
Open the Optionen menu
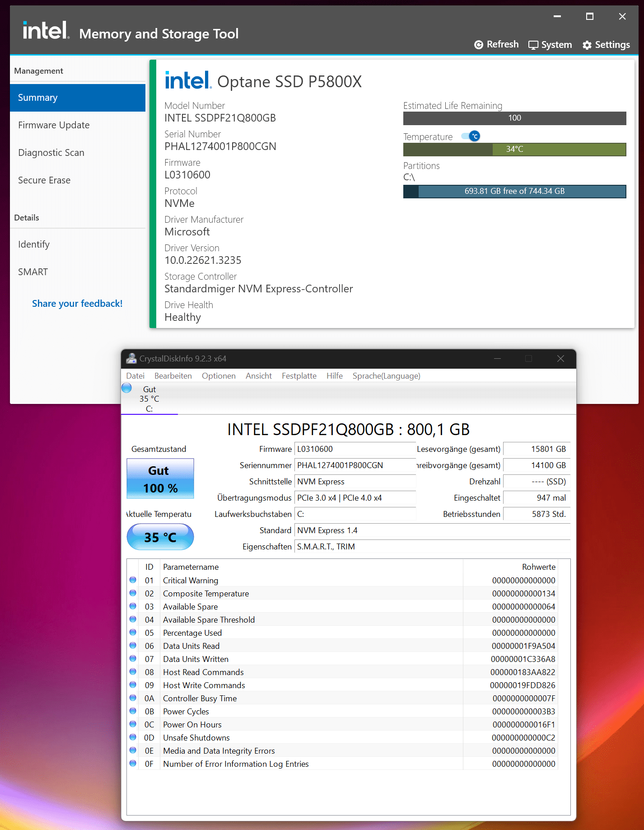pos(219,376)
